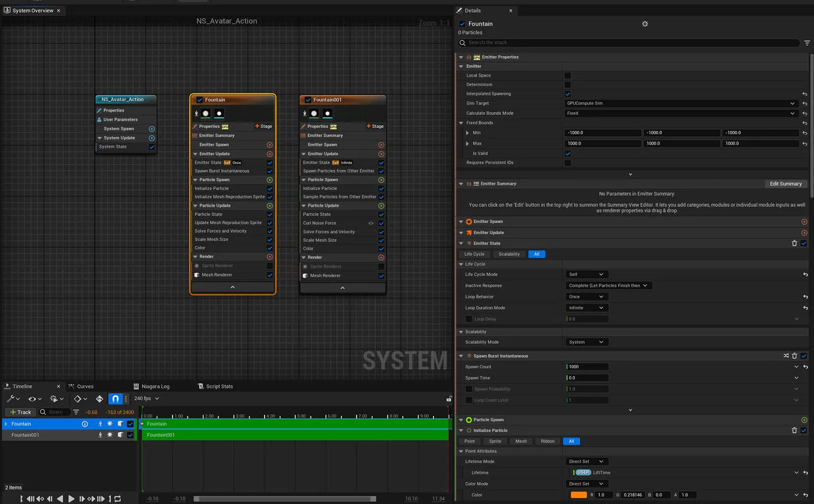Open Loop Behavior dropdown
The image size is (814, 504).
click(x=586, y=297)
